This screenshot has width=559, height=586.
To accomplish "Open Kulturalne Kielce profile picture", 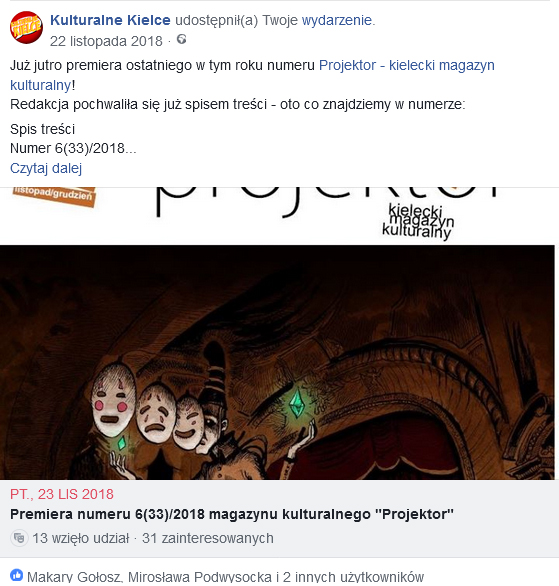I will tap(26, 28).
